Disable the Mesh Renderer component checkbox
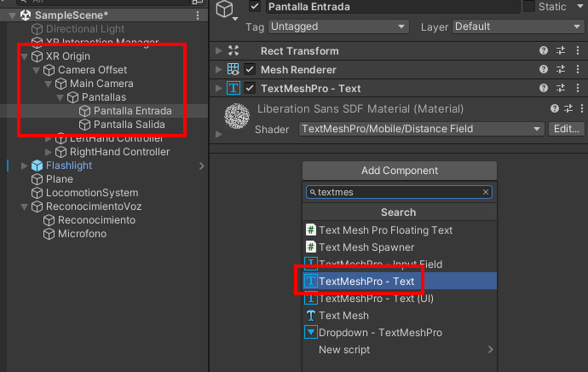 (250, 70)
